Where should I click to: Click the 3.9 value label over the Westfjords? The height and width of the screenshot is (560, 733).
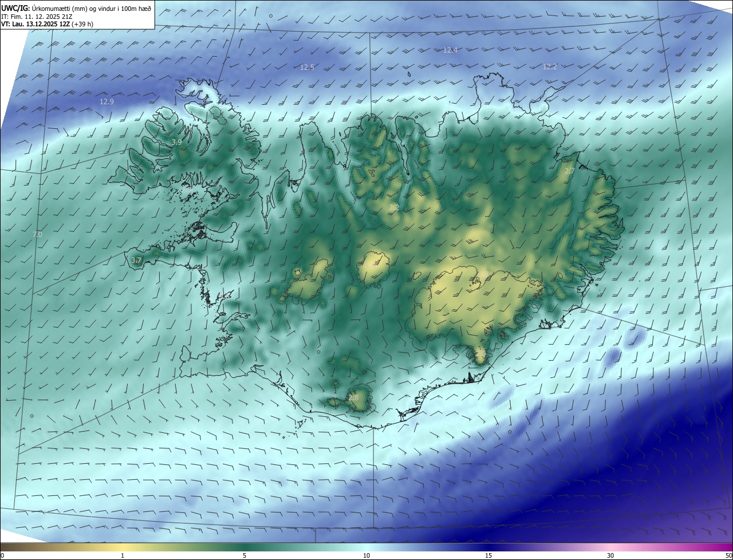click(176, 142)
